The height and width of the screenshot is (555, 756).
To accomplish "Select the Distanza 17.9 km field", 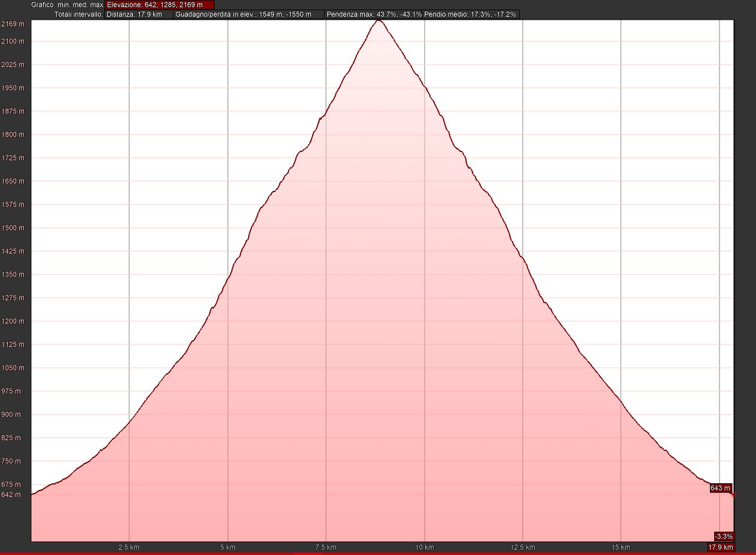I will (x=139, y=14).
